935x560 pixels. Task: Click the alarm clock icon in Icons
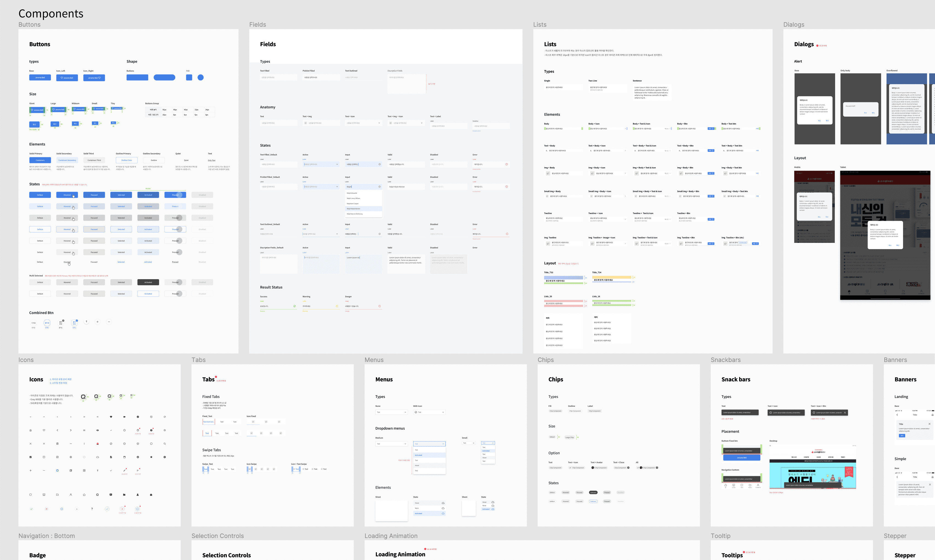click(151, 417)
